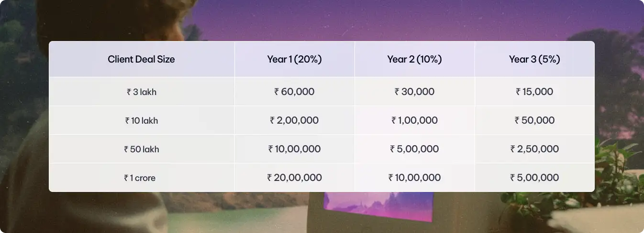
Task: Select the ₹ 10 lakh deal cell
Action: (x=141, y=120)
